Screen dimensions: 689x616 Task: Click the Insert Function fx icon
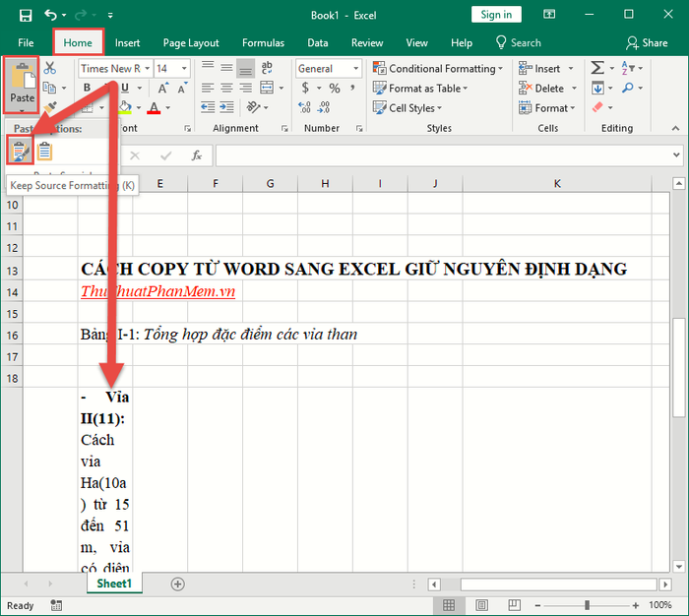point(197,155)
